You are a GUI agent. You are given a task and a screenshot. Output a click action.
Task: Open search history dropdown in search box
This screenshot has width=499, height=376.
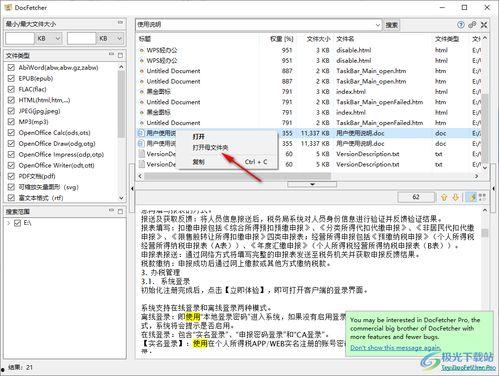[377, 25]
